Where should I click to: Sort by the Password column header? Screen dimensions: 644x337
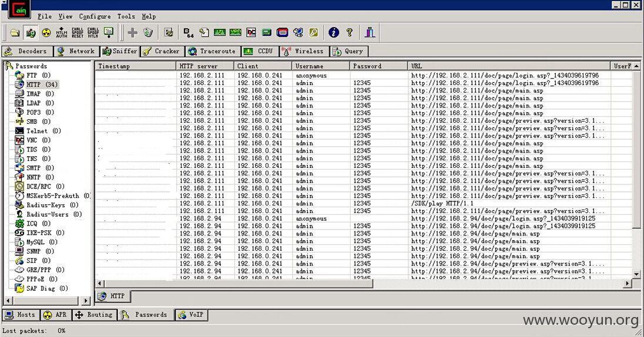tap(378, 66)
